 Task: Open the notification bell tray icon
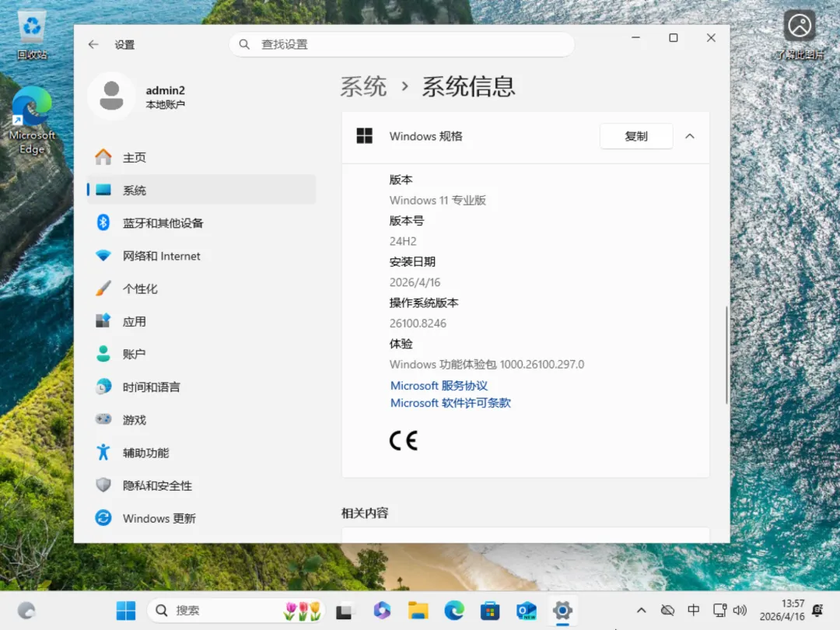tap(817, 611)
